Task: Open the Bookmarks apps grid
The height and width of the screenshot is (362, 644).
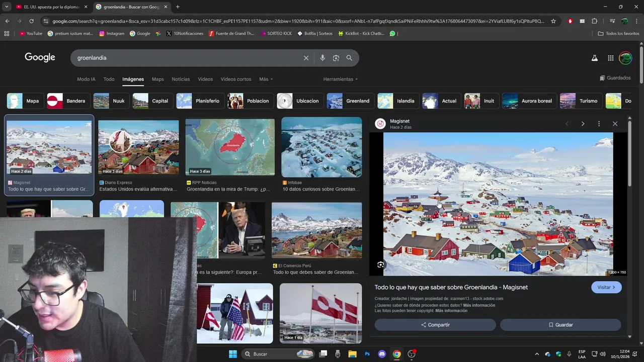Action: 7,33
